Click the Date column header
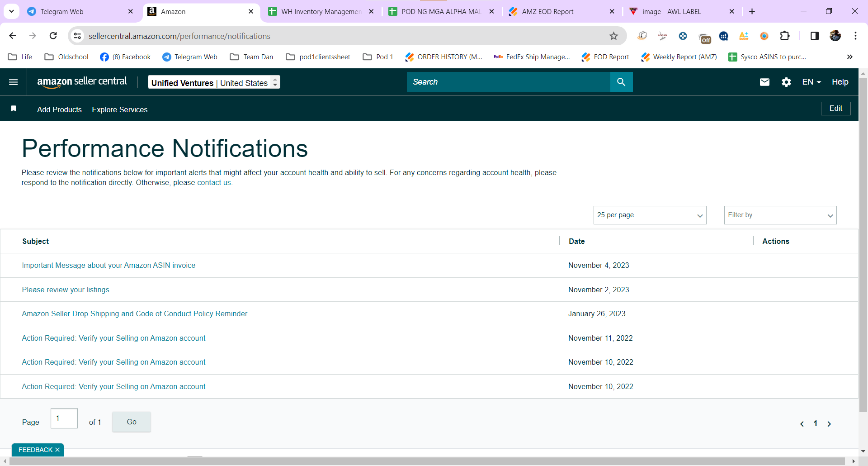This screenshot has width=868, height=466. click(576, 241)
